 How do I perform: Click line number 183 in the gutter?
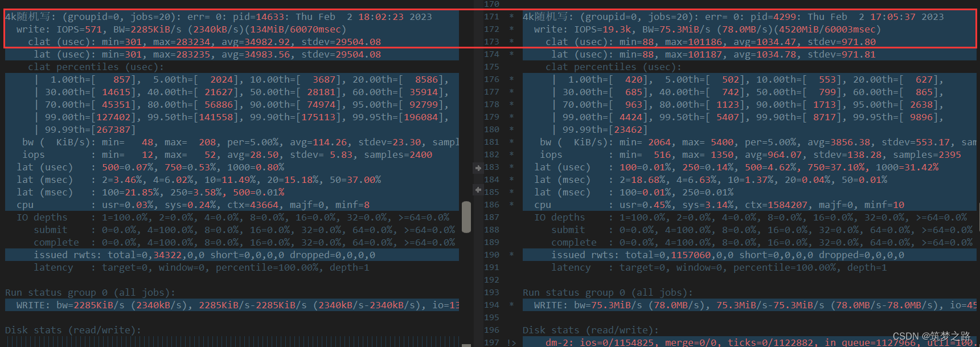[x=491, y=168]
